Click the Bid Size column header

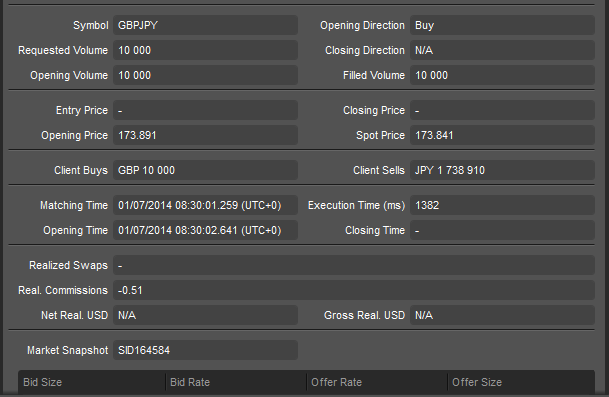point(92,382)
